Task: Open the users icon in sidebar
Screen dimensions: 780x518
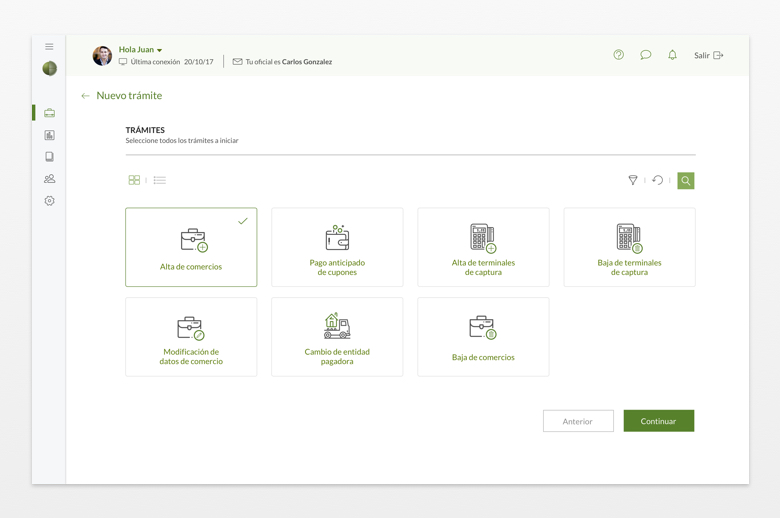Action: 49,179
